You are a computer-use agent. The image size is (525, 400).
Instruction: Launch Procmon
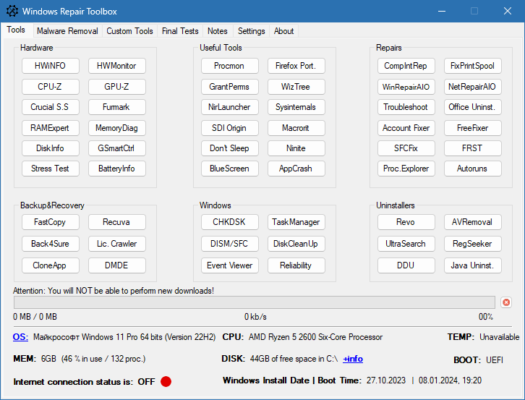pyautogui.click(x=230, y=66)
